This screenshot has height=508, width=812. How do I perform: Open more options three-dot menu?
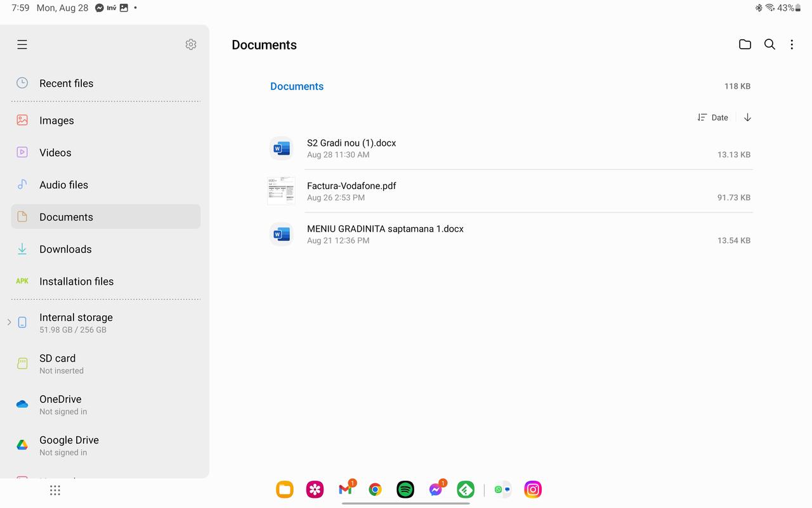pos(792,44)
